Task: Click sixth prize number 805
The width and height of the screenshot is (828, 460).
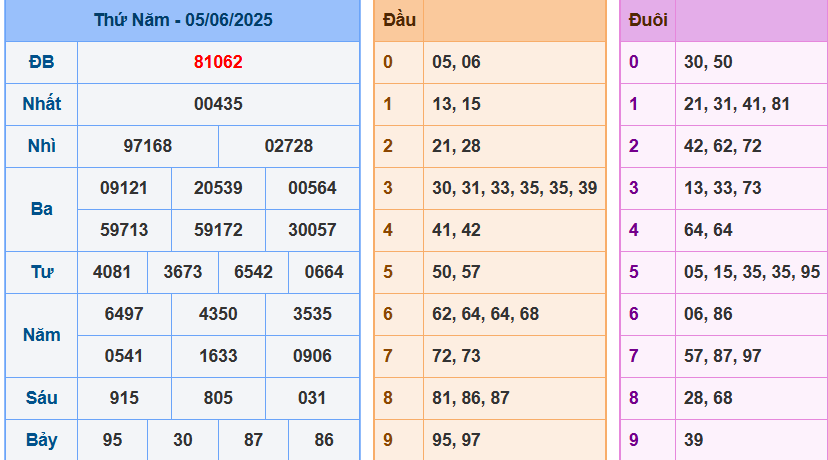Action: (218, 398)
